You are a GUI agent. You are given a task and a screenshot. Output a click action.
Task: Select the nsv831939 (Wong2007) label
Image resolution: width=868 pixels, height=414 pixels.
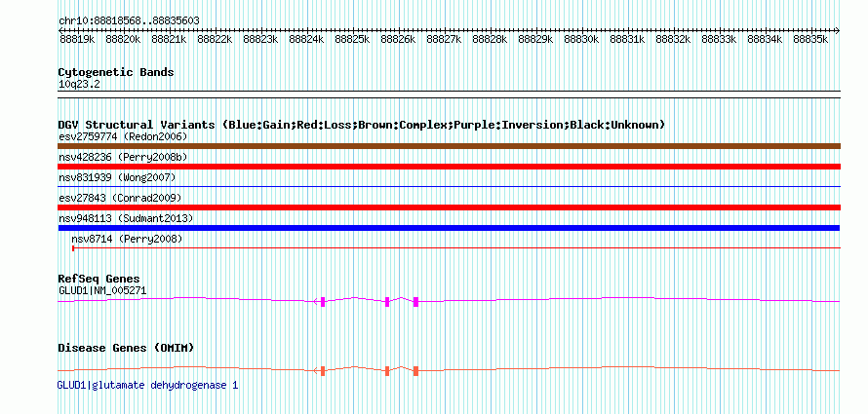click(x=117, y=177)
